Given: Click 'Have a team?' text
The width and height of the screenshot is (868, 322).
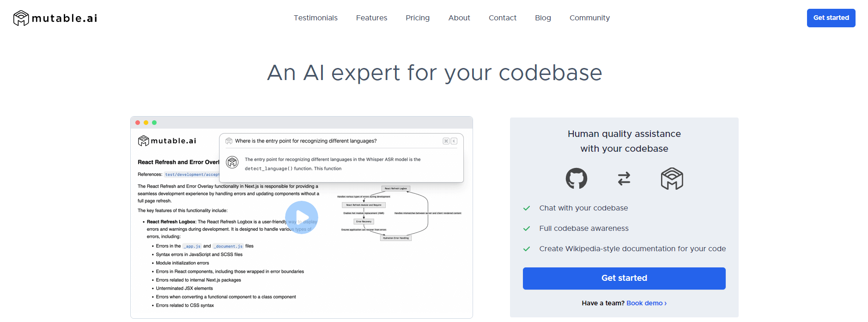Looking at the screenshot, I should (603, 303).
